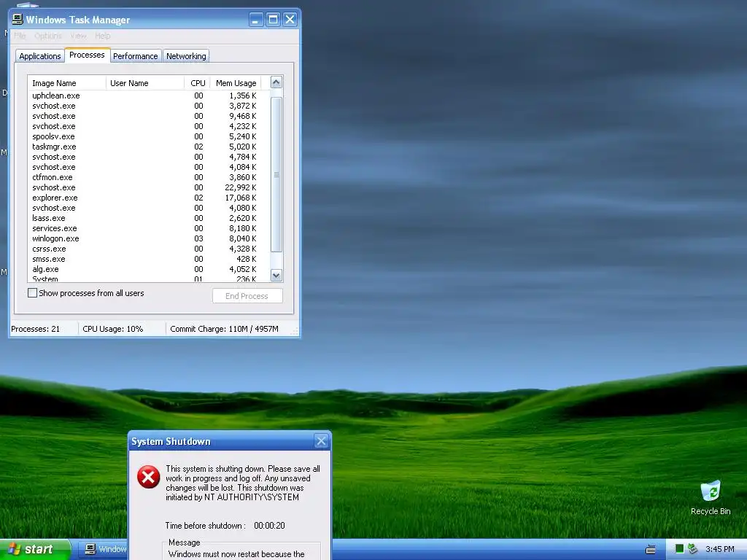Viewport: 747px width, 560px height.
Task: Click the green CPU usage tray icon
Action: point(680,549)
